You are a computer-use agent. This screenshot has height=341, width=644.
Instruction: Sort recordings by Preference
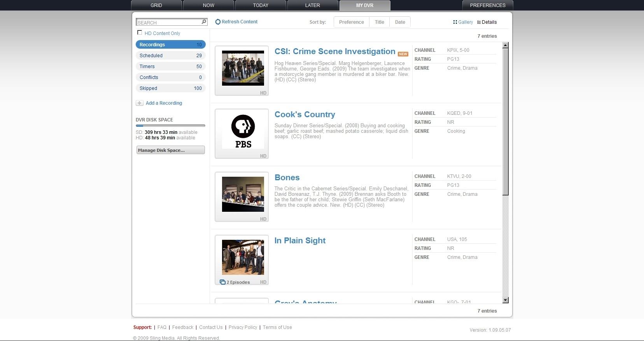click(352, 22)
